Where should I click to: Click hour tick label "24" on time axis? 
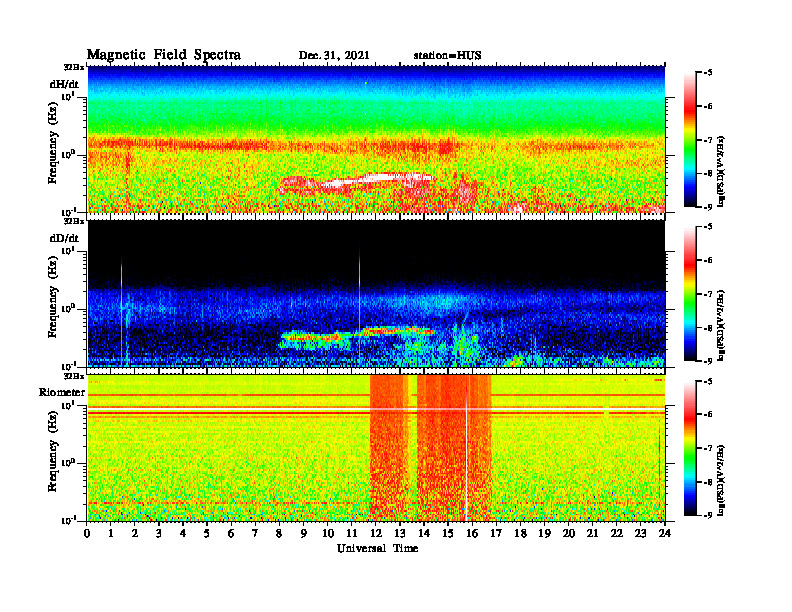(664, 534)
